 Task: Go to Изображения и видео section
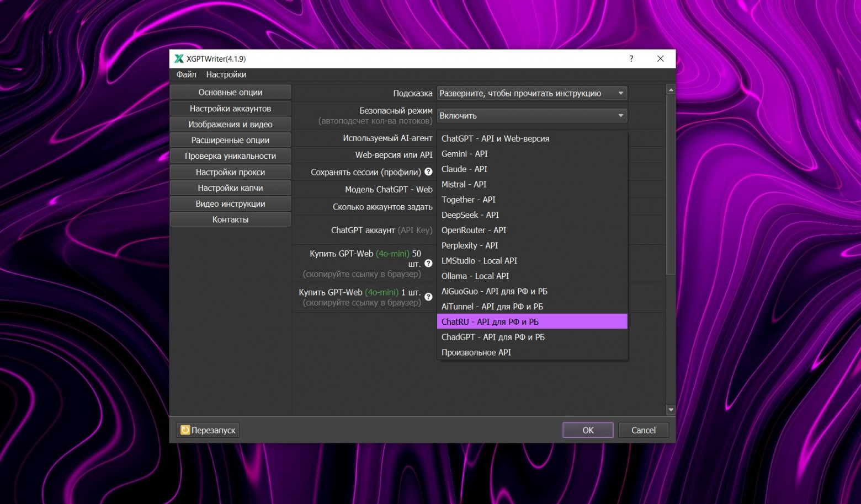click(230, 125)
